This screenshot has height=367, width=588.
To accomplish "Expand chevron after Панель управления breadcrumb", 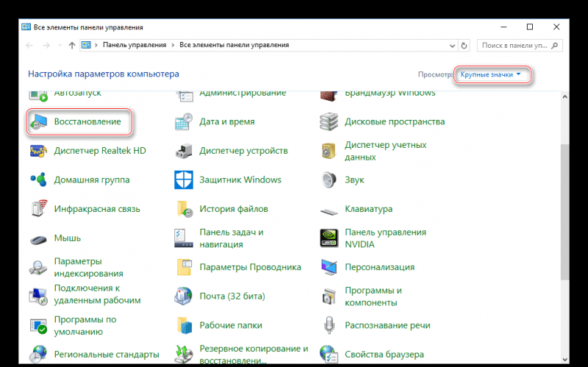I will click(173, 45).
